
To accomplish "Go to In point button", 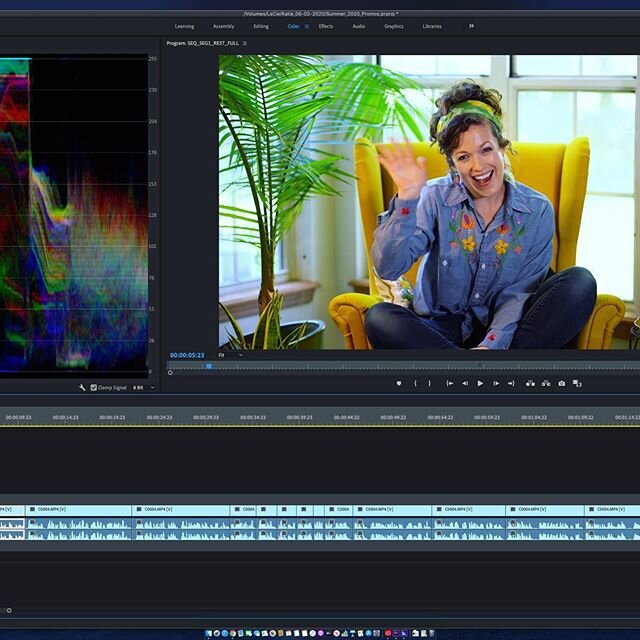I will (x=449, y=383).
